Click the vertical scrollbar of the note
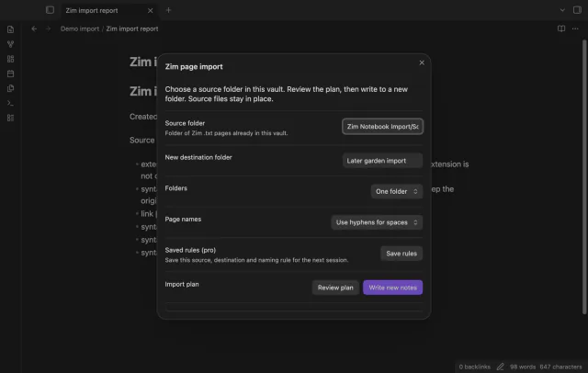The image size is (588, 373). point(584,176)
